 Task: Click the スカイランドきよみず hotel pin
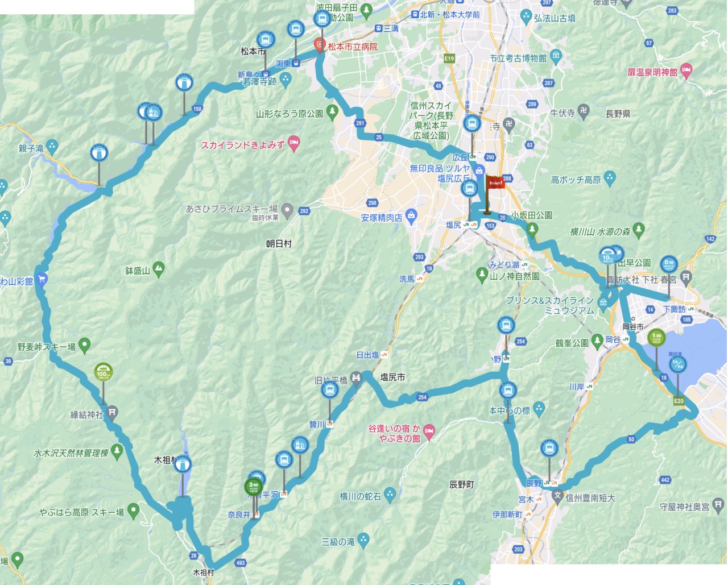coord(293,145)
